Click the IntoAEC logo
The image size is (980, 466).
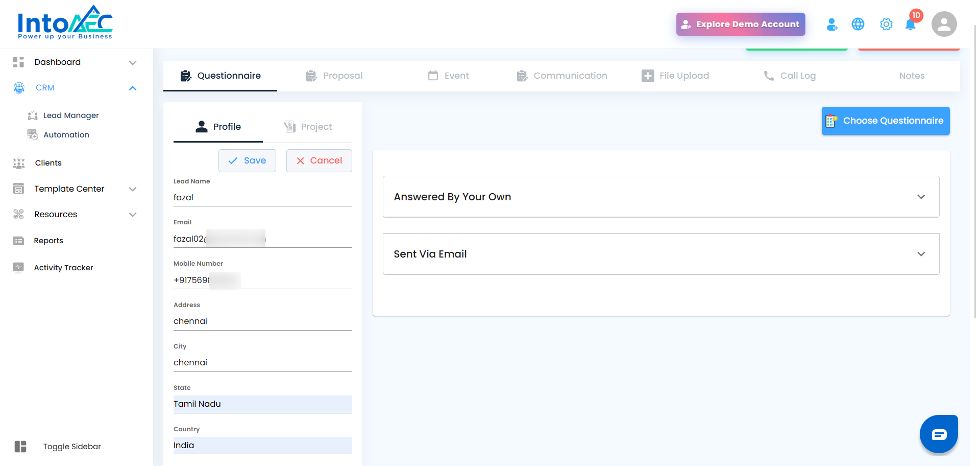pos(65,23)
